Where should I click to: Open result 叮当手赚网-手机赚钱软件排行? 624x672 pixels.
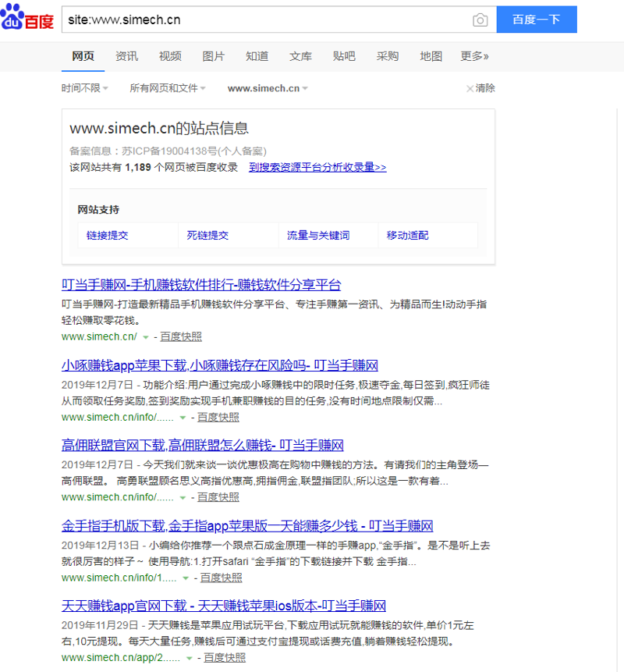(x=201, y=285)
